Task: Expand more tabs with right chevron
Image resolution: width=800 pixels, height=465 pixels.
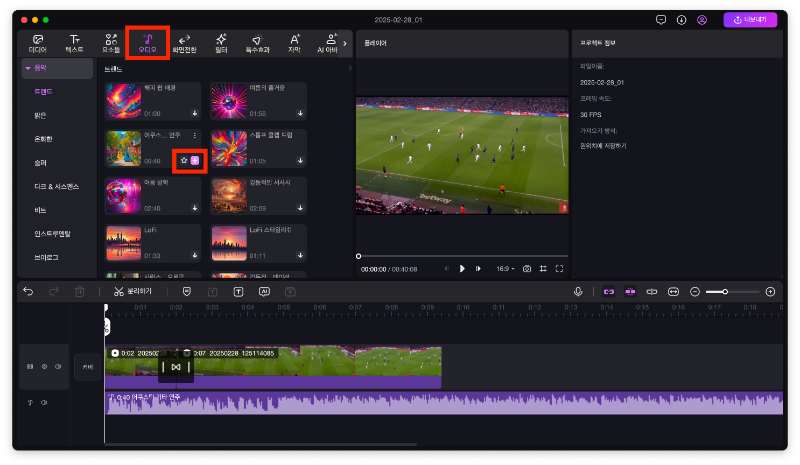Action: [x=345, y=43]
